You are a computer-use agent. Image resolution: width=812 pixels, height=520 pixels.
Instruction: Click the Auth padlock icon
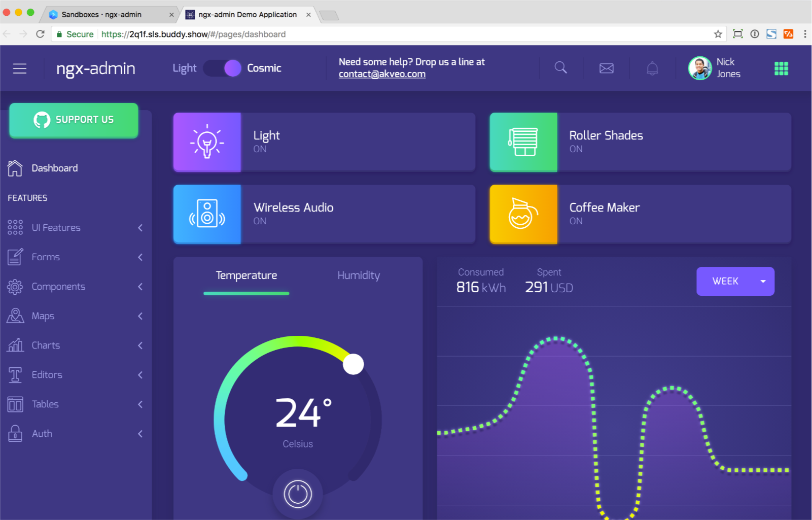[x=15, y=433]
